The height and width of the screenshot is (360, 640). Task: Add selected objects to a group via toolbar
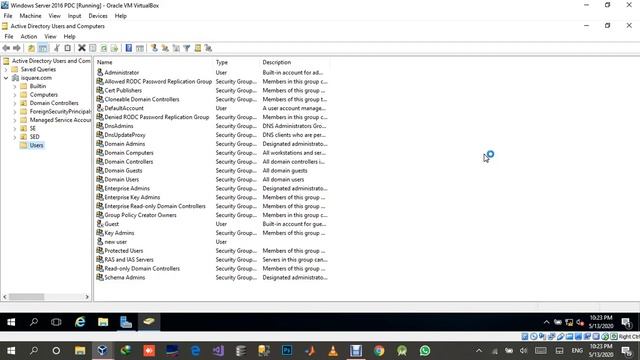[208, 48]
